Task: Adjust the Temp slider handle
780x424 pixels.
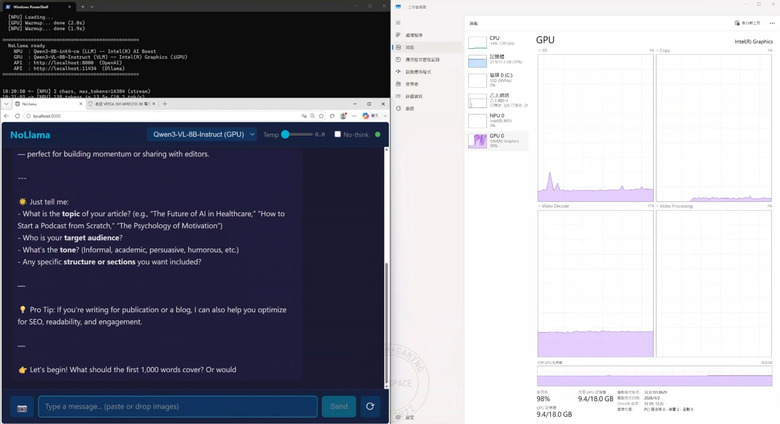Action: (286, 134)
